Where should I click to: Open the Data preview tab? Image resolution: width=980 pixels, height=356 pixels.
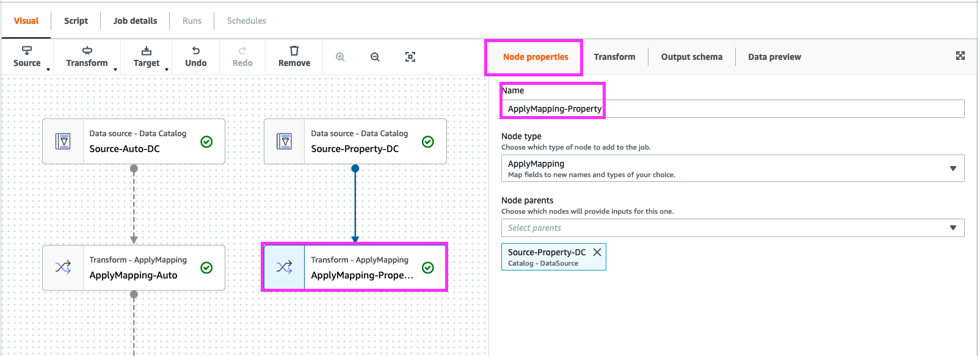tap(774, 57)
